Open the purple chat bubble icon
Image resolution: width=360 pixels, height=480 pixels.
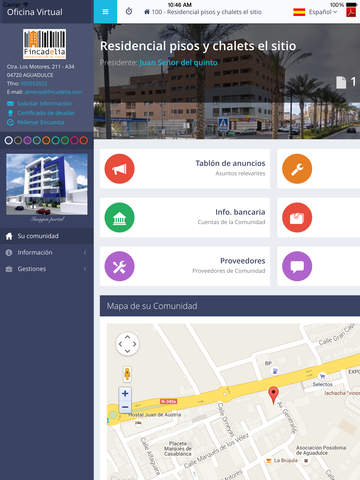click(x=297, y=266)
